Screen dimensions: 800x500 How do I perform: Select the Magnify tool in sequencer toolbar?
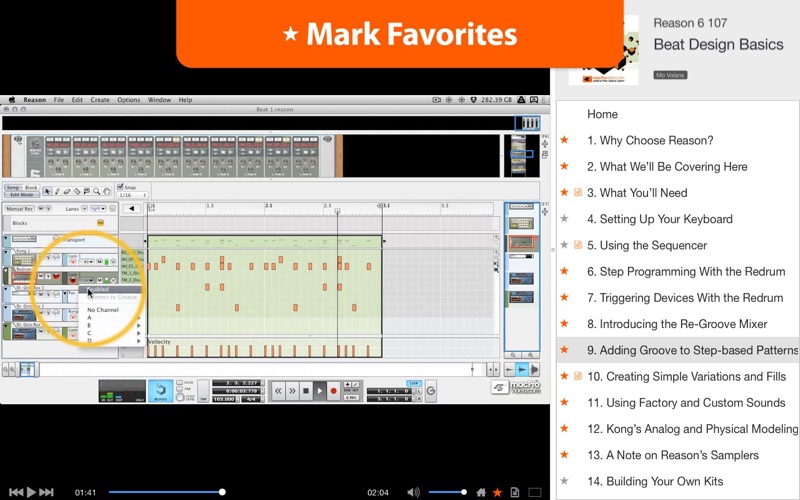pos(96,191)
